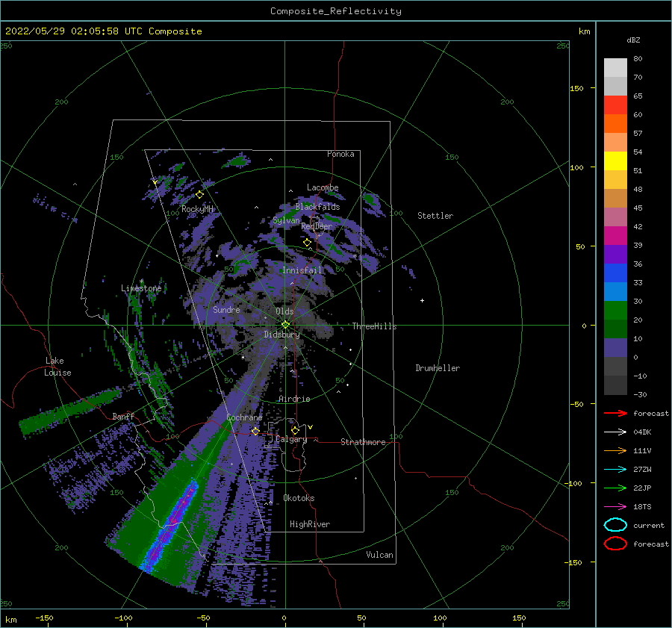This screenshot has height=628, width=672.
Task: Select the orange 111V arrow icon
Action: [x=615, y=450]
